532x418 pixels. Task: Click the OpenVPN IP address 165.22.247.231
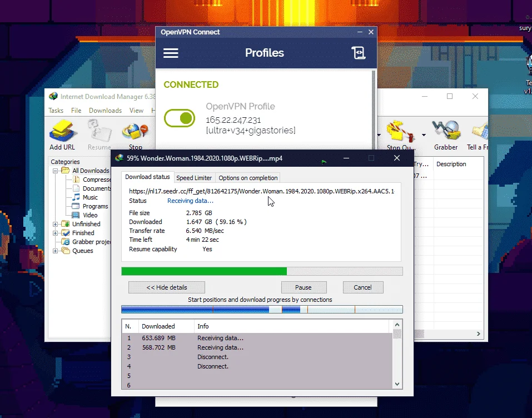[233, 120]
